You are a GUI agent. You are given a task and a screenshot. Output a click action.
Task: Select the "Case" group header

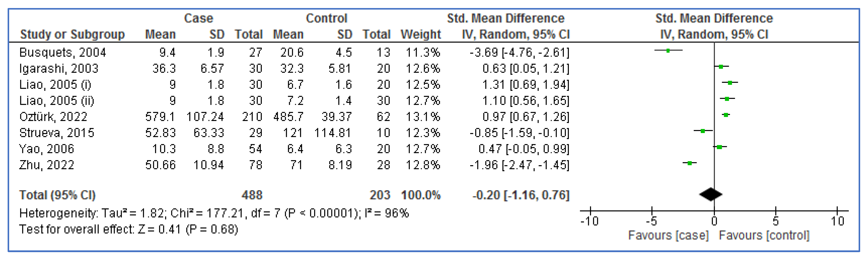pos(198,18)
